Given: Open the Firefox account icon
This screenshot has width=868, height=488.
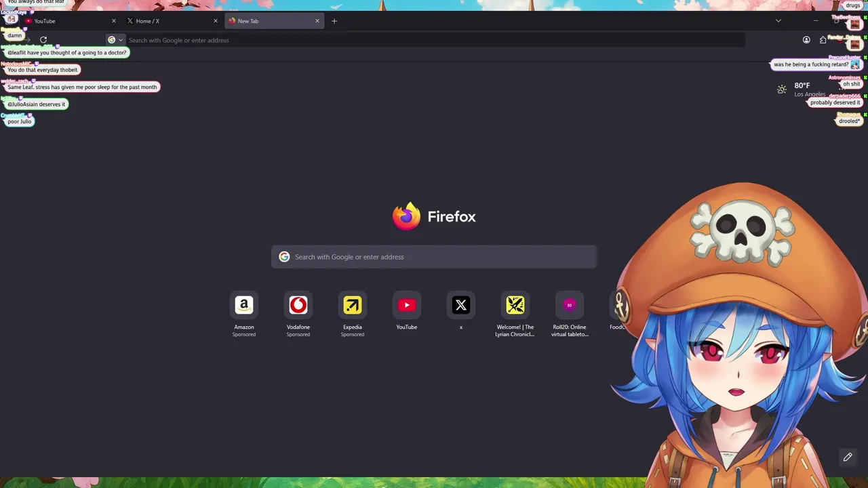Looking at the screenshot, I should click(x=806, y=40).
